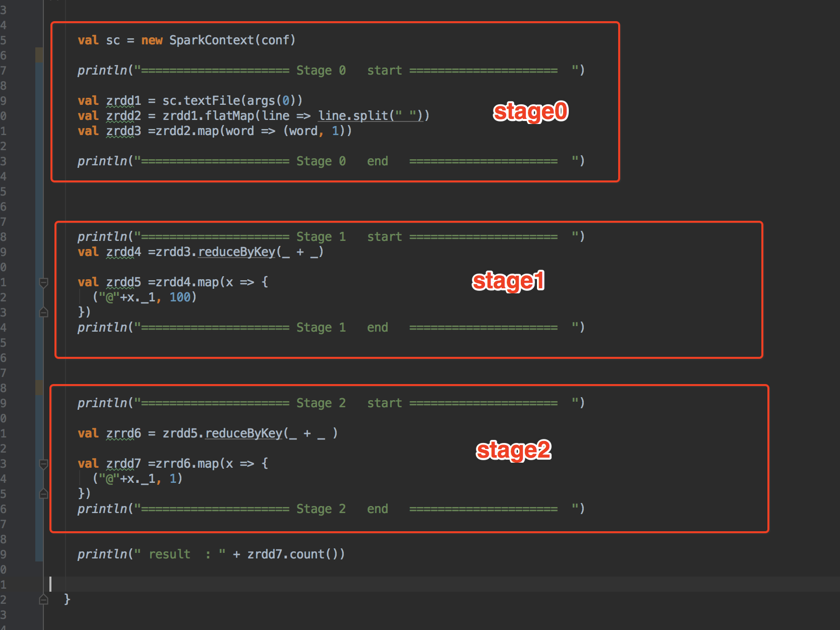The height and width of the screenshot is (630, 840).
Task: Click the fold-end marker after the zrdd7 lambda block
Action: 43,494
